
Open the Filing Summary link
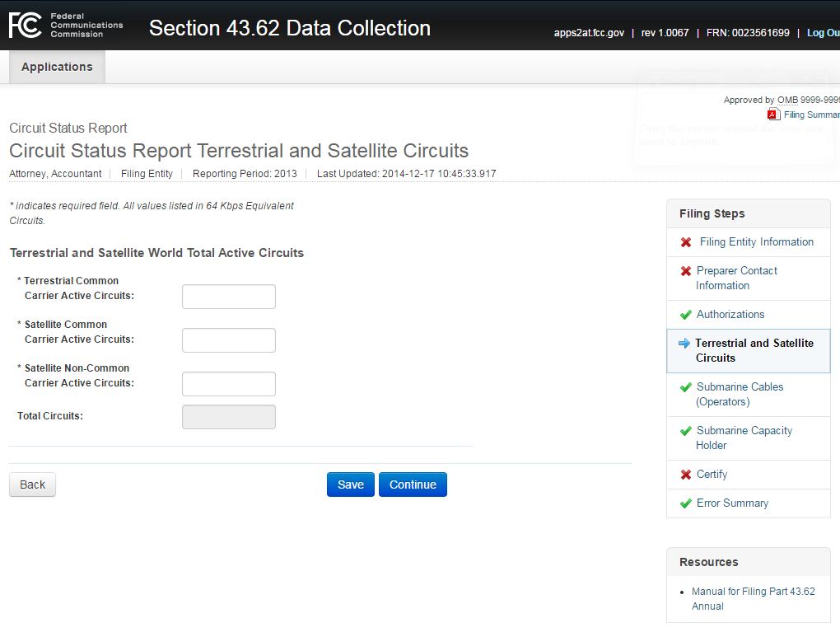tap(811, 115)
